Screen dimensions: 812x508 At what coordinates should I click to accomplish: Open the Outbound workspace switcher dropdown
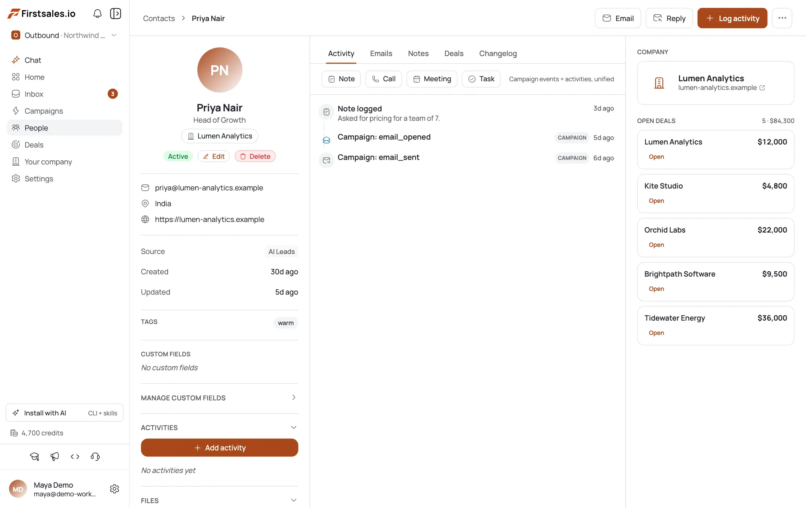[x=65, y=35]
